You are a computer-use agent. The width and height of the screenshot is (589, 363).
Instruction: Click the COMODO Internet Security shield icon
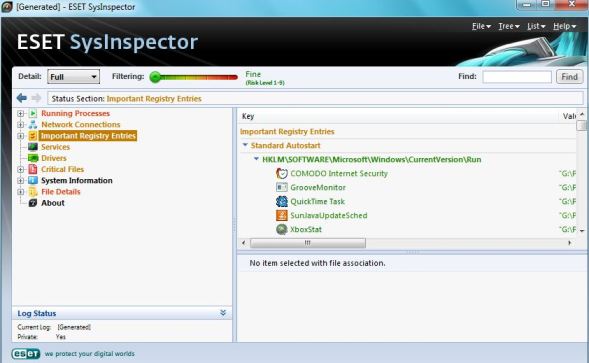point(282,173)
